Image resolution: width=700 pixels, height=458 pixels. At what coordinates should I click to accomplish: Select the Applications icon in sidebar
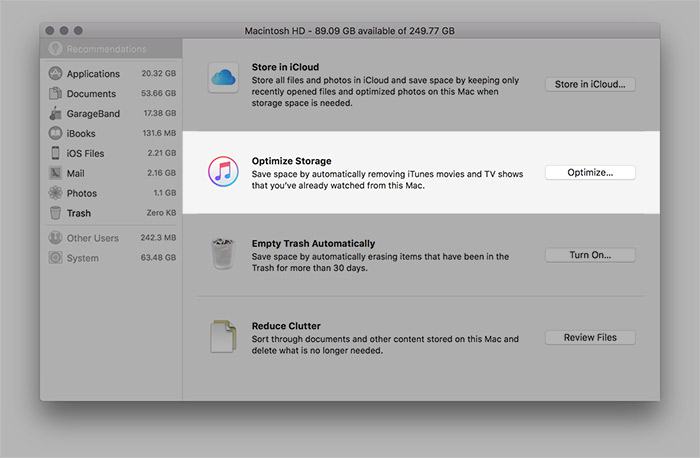coord(56,74)
